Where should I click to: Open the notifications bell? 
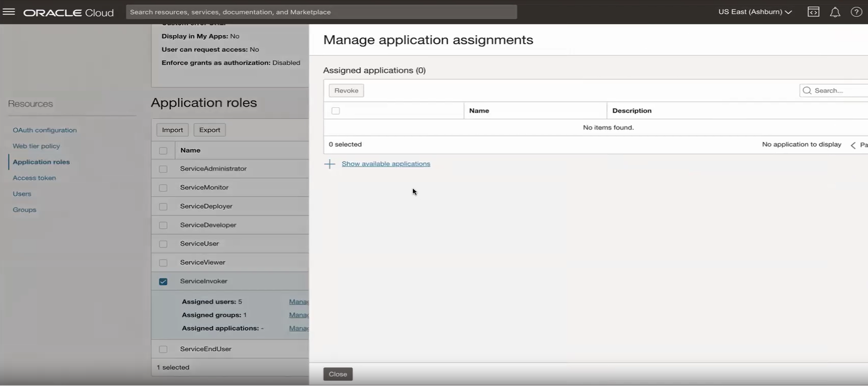click(x=835, y=11)
